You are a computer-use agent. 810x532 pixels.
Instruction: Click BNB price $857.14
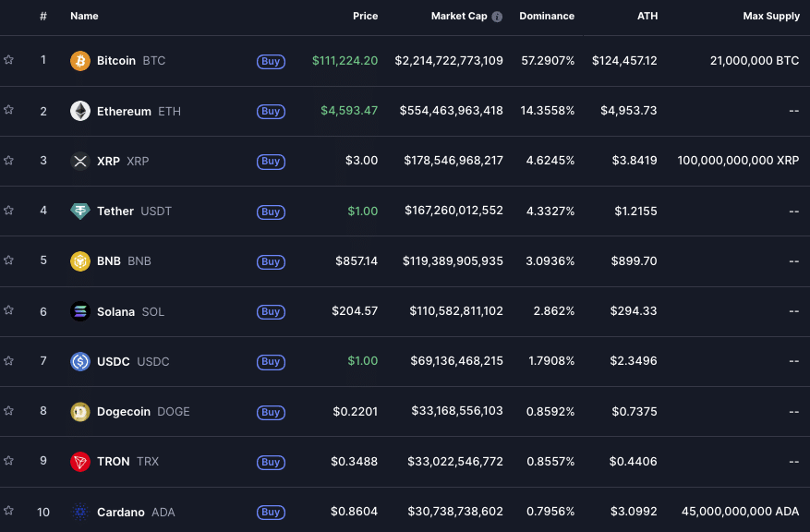click(357, 260)
